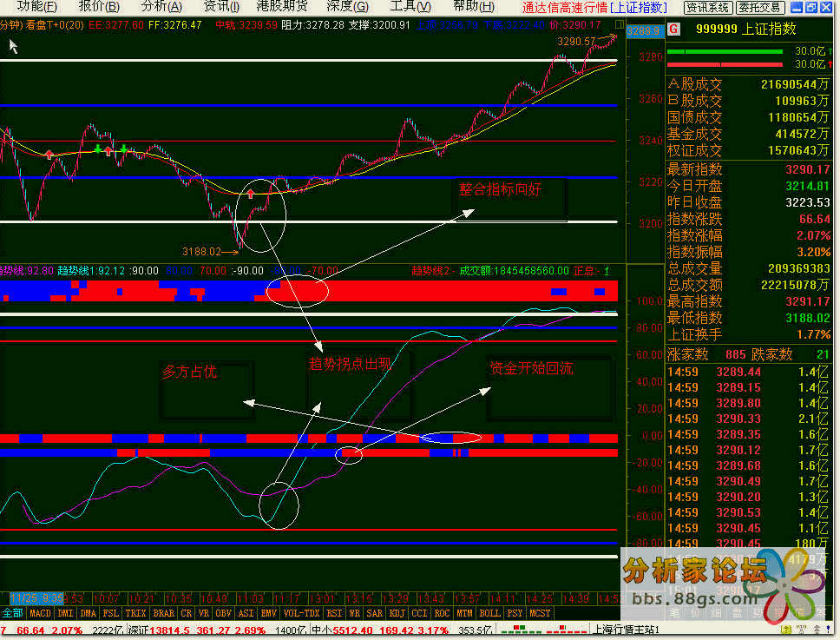Switch to the KDJ indicator tab
The width and height of the screenshot is (840, 640).
tap(397, 613)
